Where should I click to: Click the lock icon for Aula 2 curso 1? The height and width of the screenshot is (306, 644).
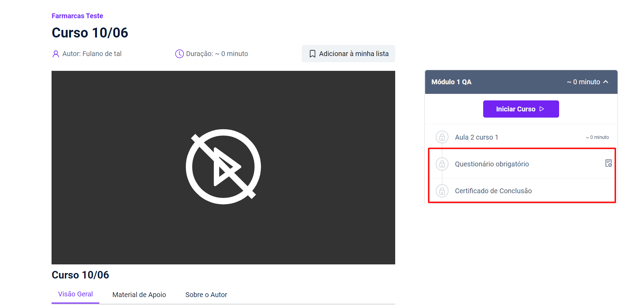coord(442,137)
